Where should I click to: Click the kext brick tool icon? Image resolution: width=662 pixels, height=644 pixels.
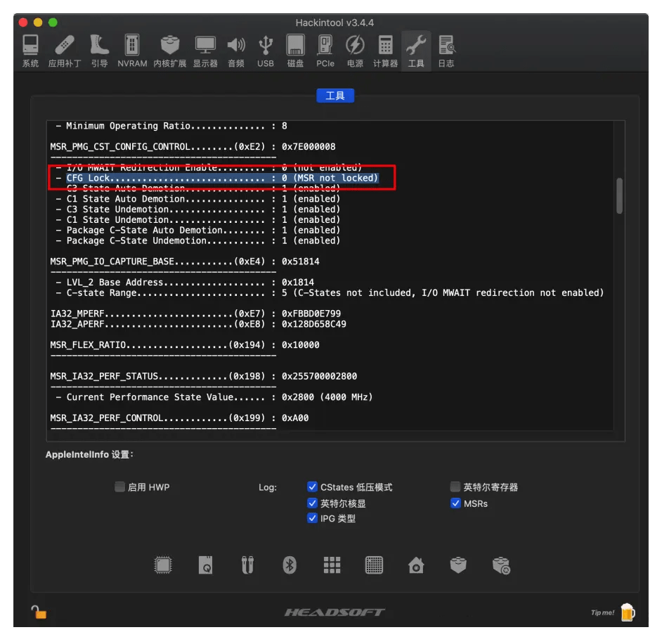458,565
